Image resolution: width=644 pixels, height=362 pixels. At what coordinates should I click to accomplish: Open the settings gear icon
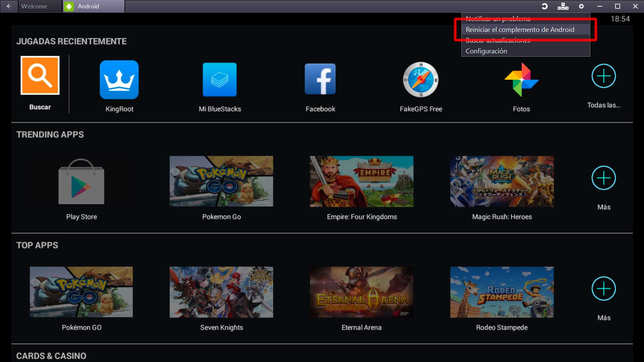click(x=581, y=6)
